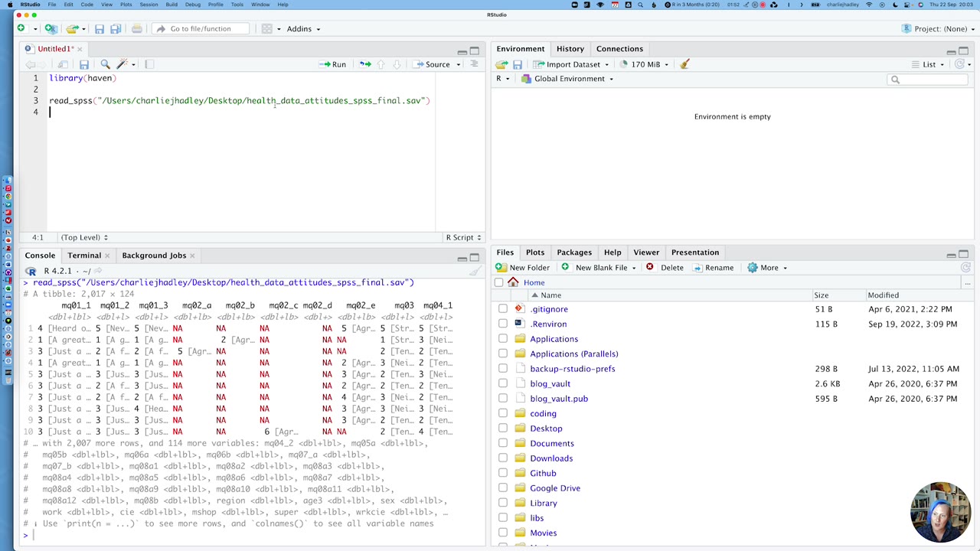
Task: Switch to the Packages tab
Action: point(573,253)
